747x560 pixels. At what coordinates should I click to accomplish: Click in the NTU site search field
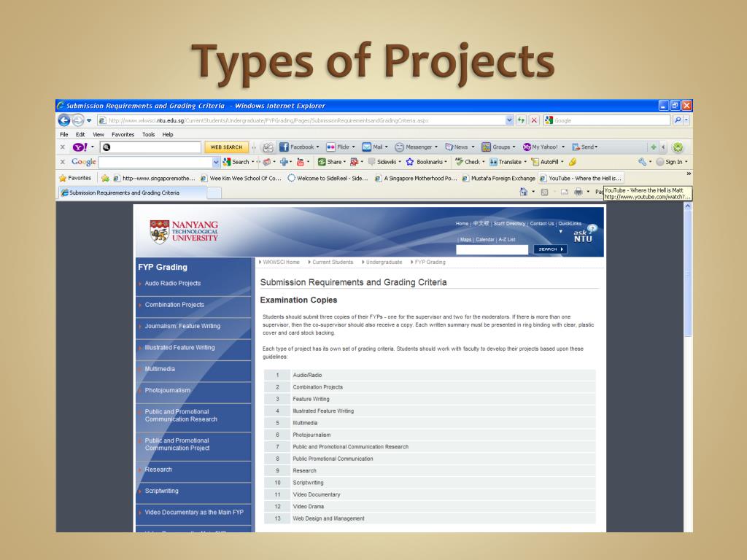click(492, 249)
